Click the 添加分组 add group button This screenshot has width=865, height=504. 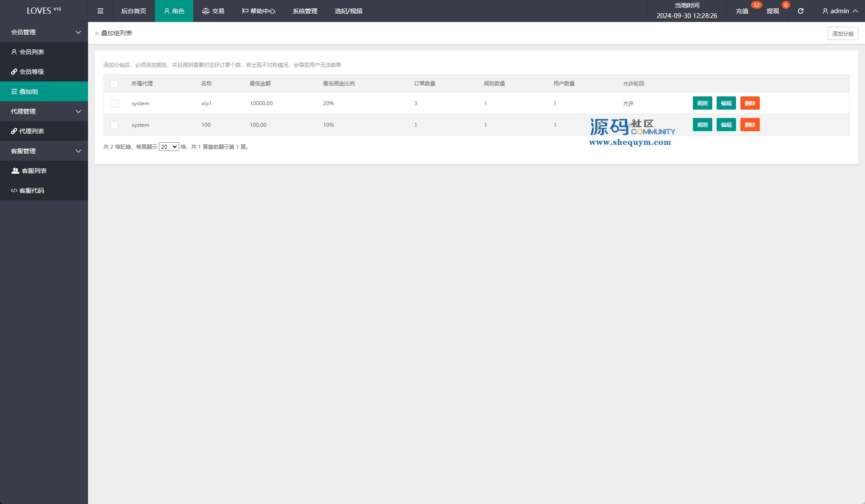click(843, 33)
